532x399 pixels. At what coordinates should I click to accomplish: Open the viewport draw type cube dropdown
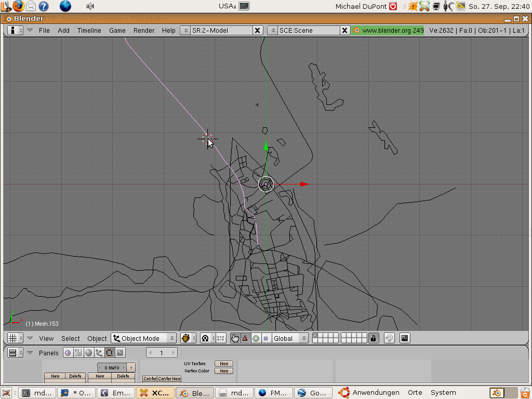pyautogui.click(x=188, y=338)
